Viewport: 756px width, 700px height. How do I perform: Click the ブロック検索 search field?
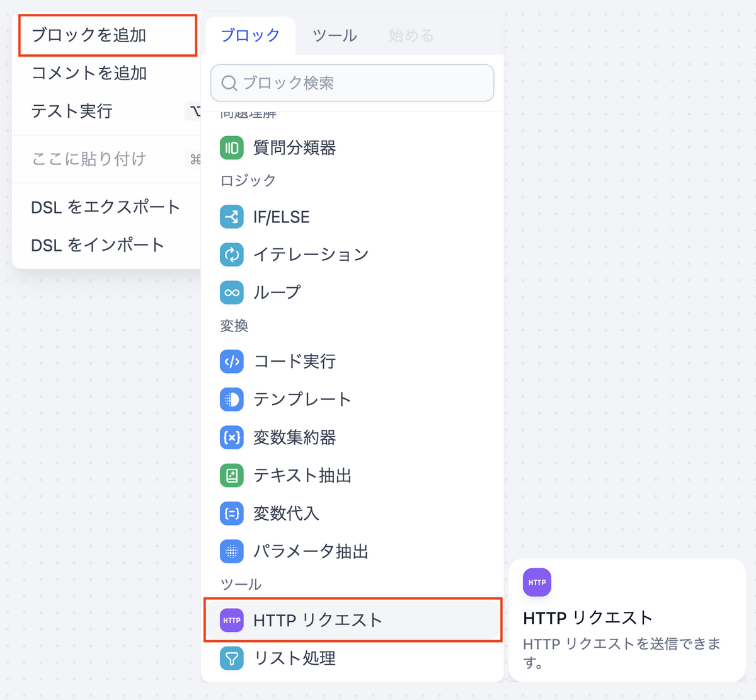352,83
